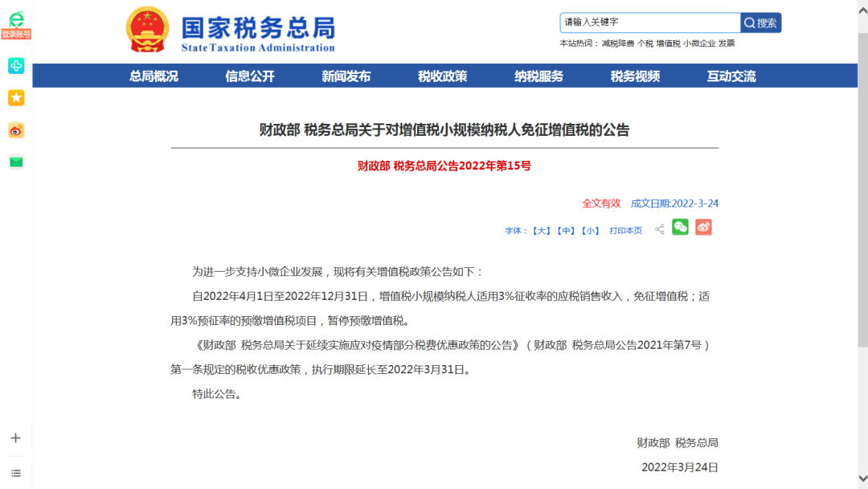The height and width of the screenshot is (489, 868).
Task: Click the 特此公告 closing line
Action: point(216,394)
